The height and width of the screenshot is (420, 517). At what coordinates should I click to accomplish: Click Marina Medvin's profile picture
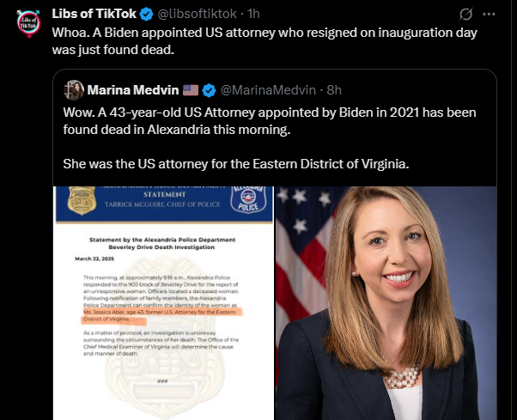74,90
